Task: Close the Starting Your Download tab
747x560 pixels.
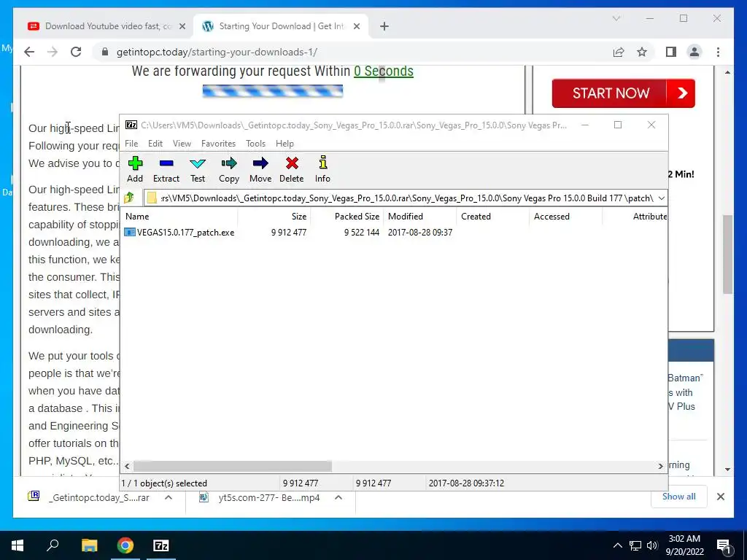Action: click(356, 26)
